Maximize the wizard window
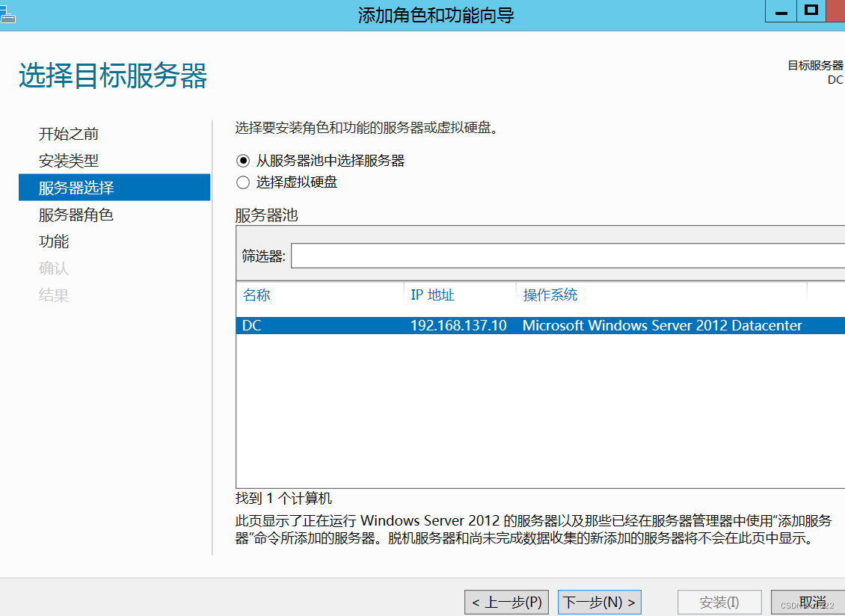This screenshot has height=616, width=845. (811, 11)
